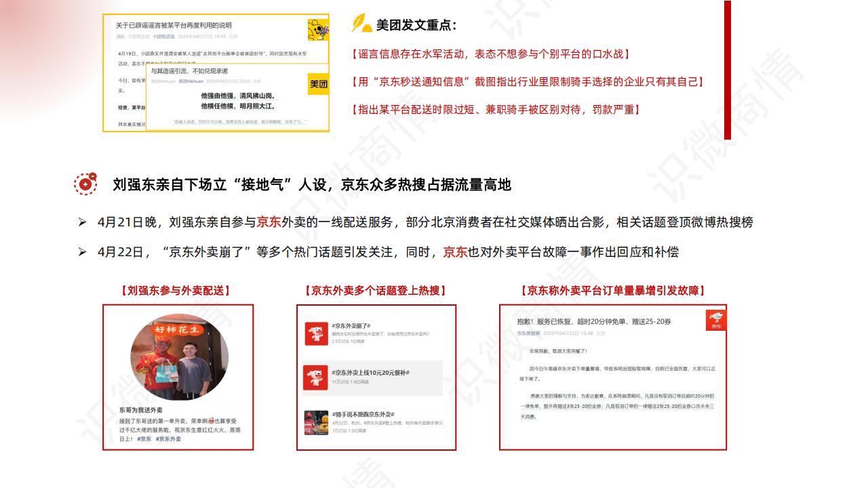Select the line 【谣言信息存在水军活动…】
The width and height of the screenshot is (868, 488).
pos(491,54)
